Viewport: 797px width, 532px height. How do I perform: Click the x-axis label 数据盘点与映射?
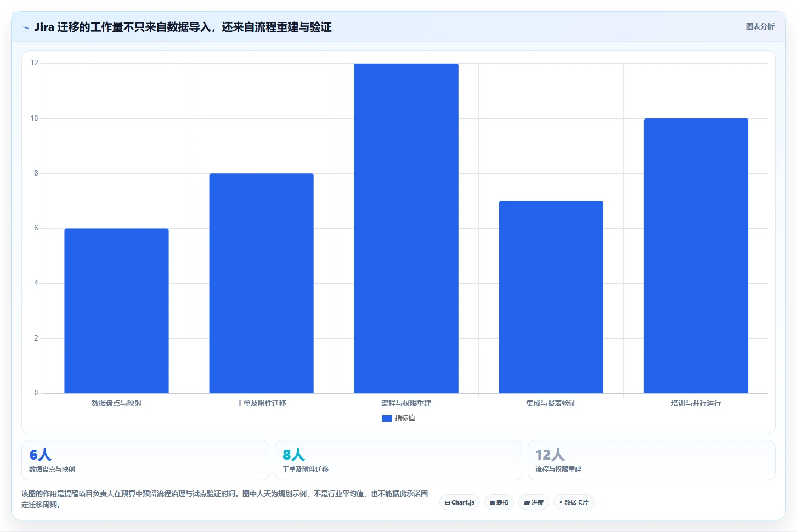pos(116,403)
